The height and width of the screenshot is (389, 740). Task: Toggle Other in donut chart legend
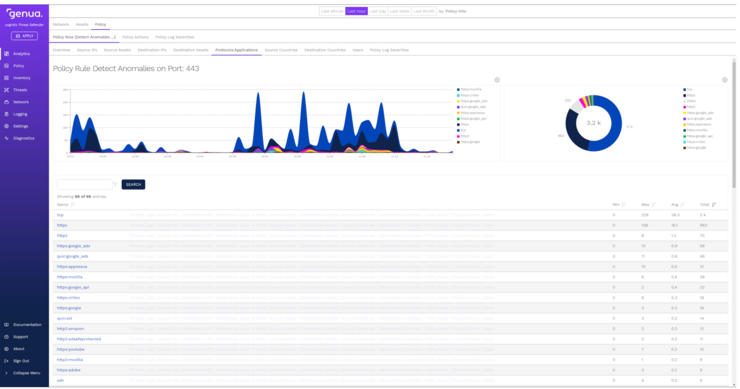tap(689, 101)
